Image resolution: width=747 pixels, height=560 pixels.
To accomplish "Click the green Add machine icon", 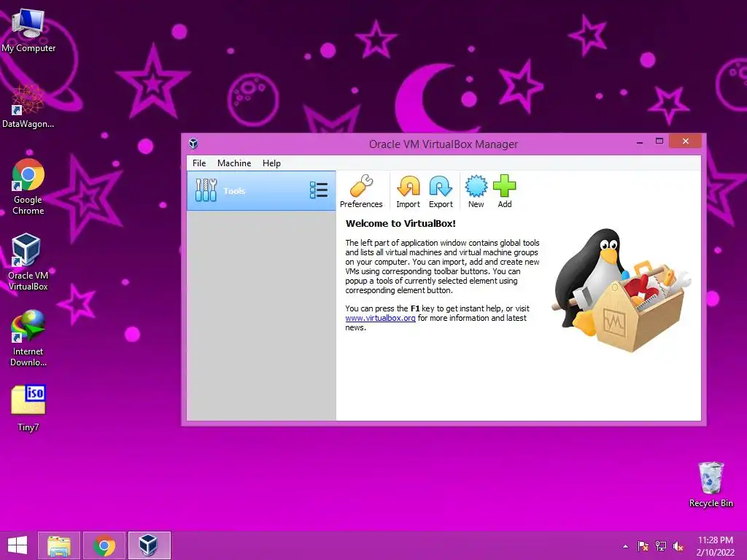I will 505,192.
